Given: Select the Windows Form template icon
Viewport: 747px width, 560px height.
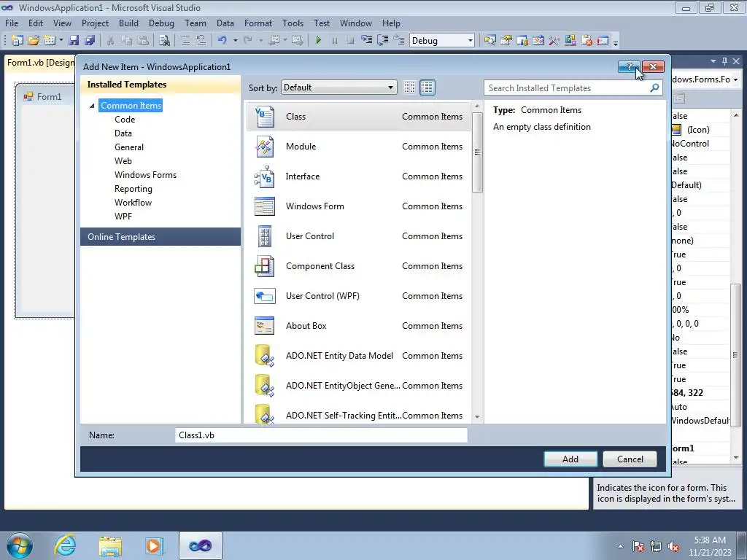Looking at the screenshot, I should tap(265, 206).
